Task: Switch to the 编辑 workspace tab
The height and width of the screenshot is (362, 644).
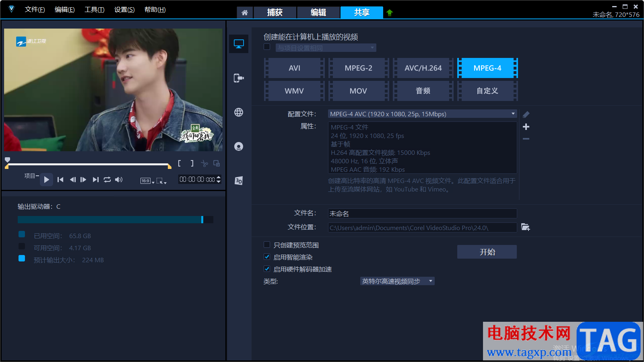Action: click(318, 12)
